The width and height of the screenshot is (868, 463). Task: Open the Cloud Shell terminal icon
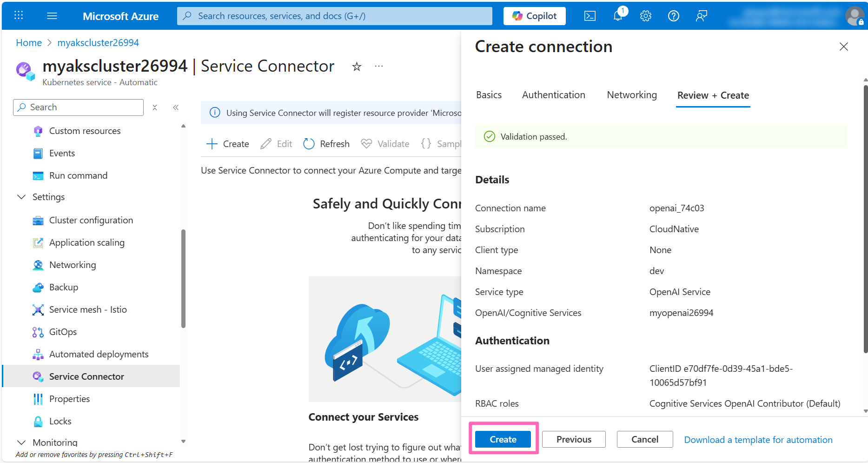coord(590,16)
